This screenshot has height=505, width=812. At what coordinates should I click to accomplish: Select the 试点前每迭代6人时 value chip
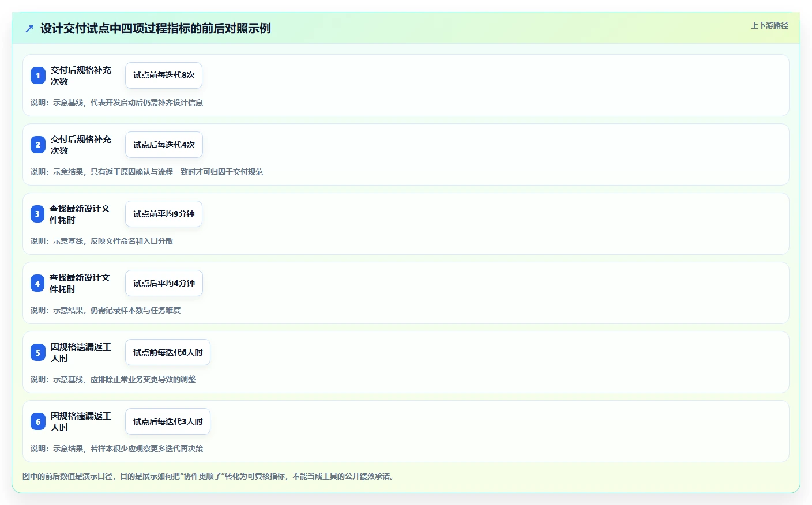pos(168,352)
